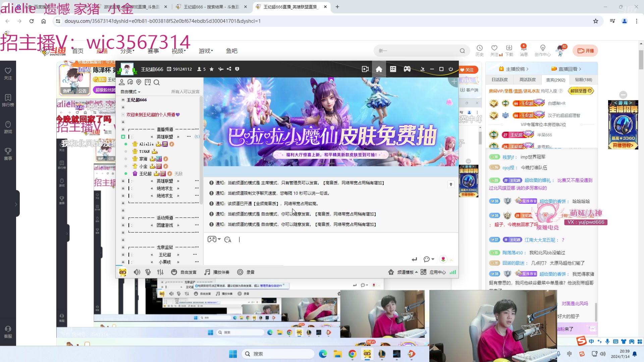Image resolution: width=644 pixels, height=362 pixels.
Task: Click the home icon in YY title bar
Action: pyautogui.click(x=379, y=69)
